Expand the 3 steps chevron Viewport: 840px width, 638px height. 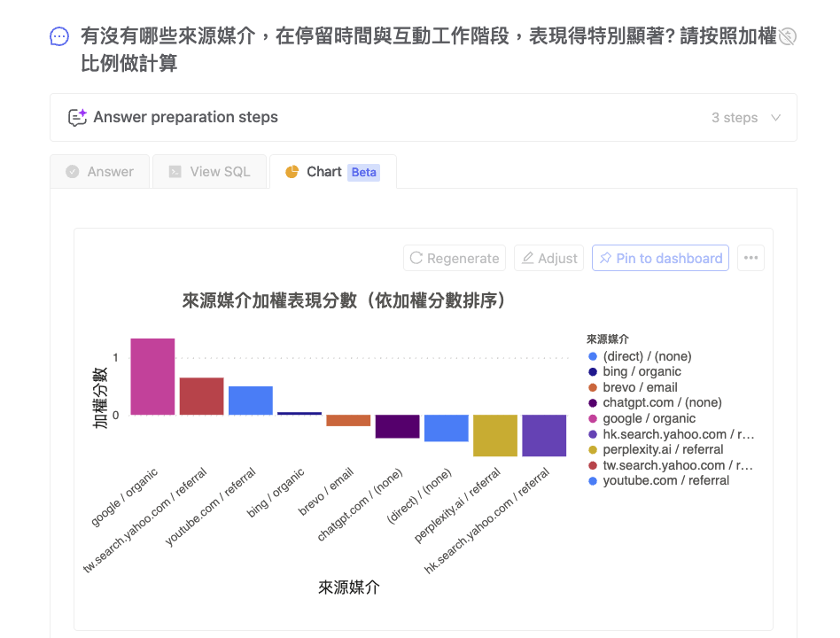click(775, 117)
